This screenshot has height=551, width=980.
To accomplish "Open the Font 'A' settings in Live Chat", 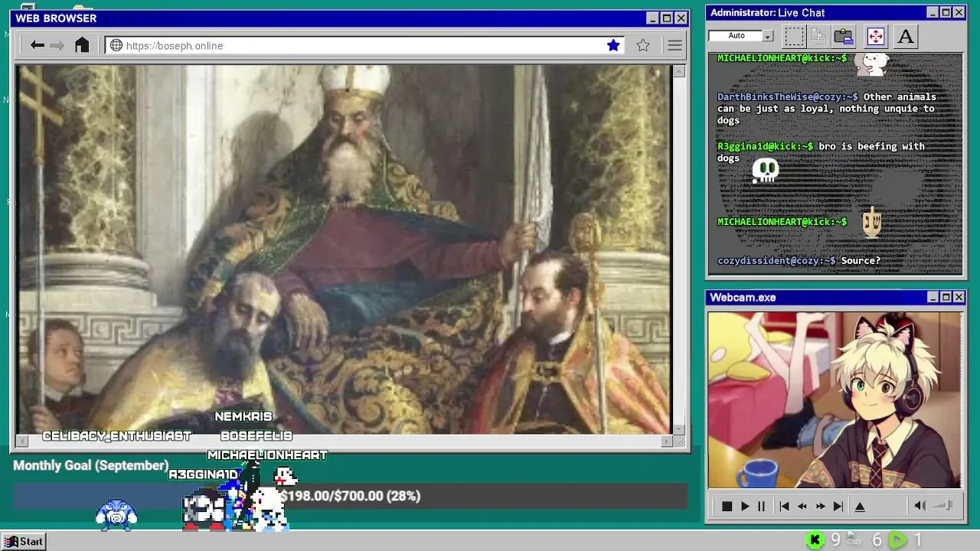I will pos(905,36).
